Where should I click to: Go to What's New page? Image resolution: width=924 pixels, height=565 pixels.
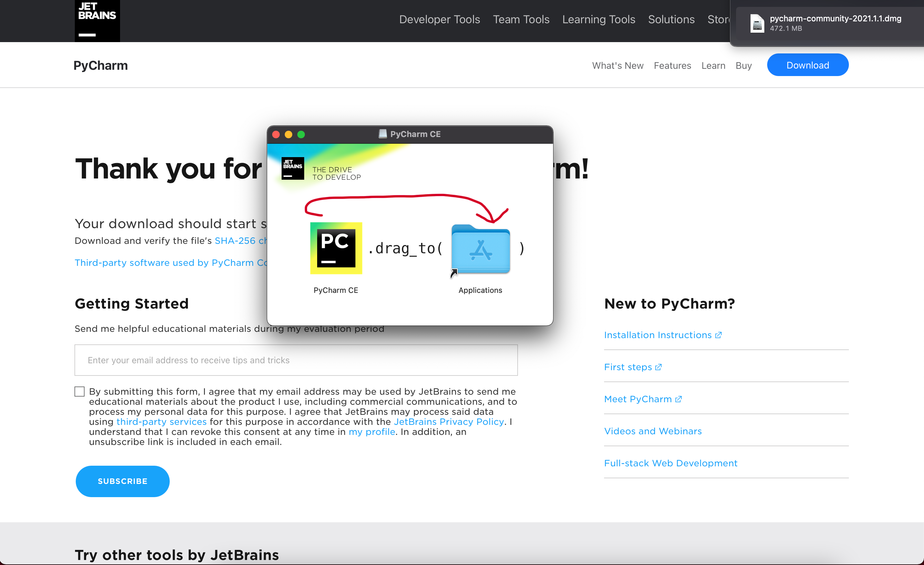pos(618,66)
